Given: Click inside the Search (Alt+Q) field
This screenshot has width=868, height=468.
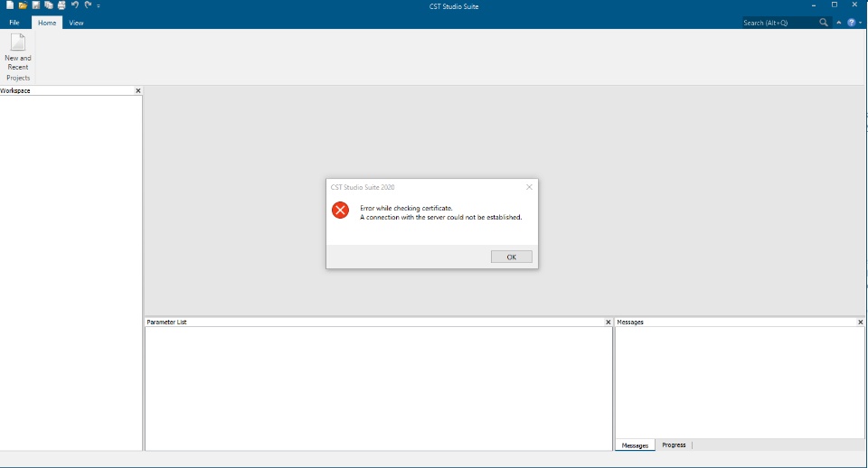Looking at the screenshot, I should pos(779,23).
